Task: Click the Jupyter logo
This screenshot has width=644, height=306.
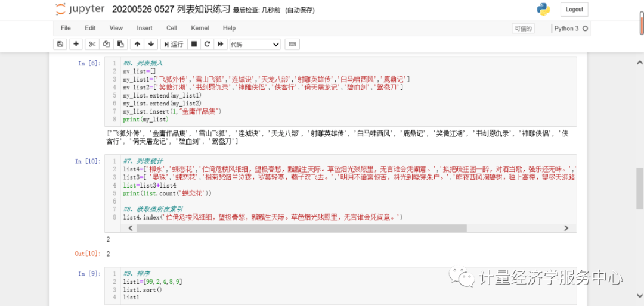Action: [x=80, y=9]
